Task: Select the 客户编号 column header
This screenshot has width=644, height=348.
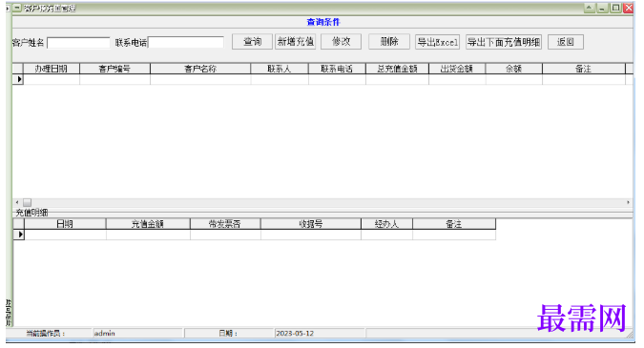Action: [115, 69]
